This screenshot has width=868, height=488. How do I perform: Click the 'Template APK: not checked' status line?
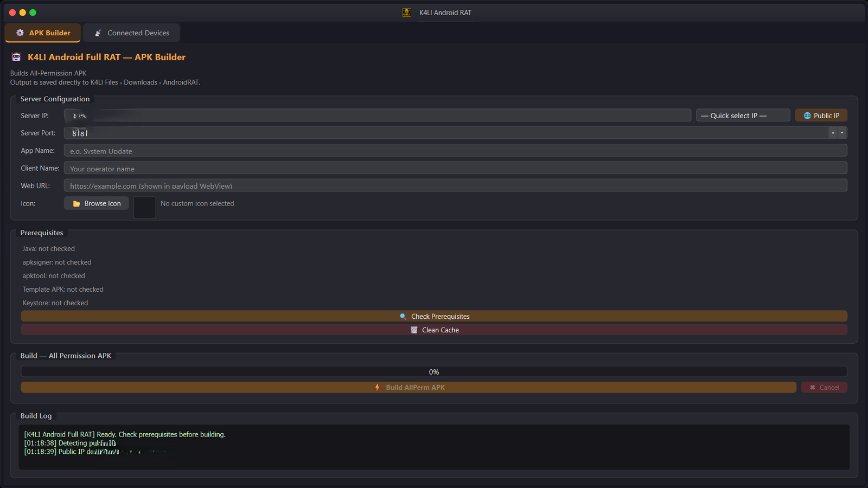click(x=63, y=290)
